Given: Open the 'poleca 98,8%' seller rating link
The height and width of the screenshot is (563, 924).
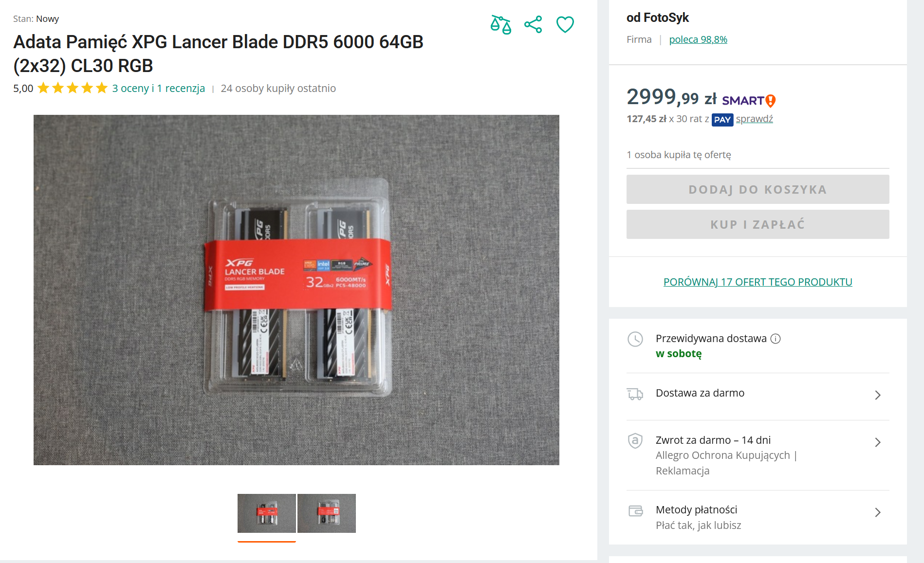Looking at the screenshot, I should (x=698, y=39).
